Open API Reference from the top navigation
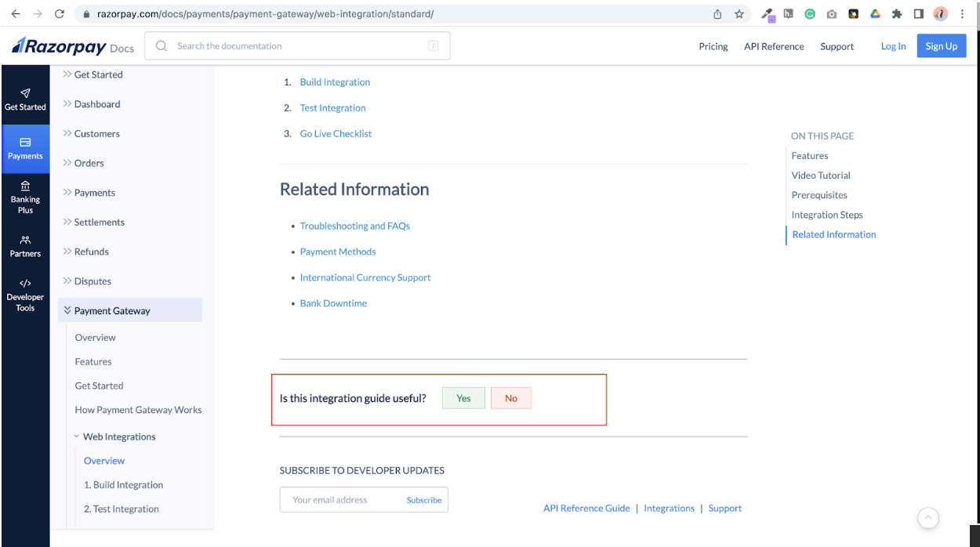The height and width of the screenshot is (547, 980). [774, 46]
